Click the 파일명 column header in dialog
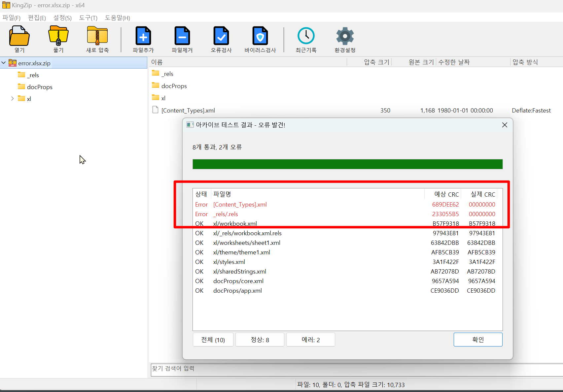563x392 pixels. [318, 194]
